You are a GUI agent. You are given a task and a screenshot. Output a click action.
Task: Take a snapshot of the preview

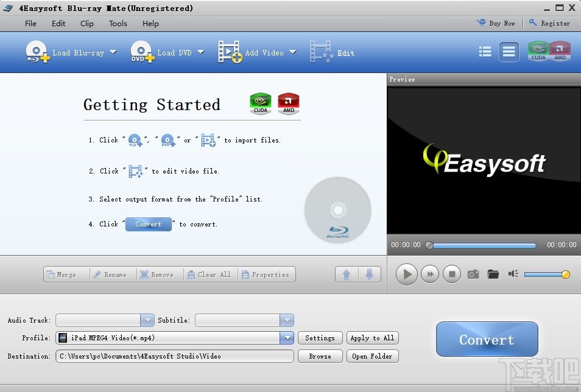[x=473, y=274]
